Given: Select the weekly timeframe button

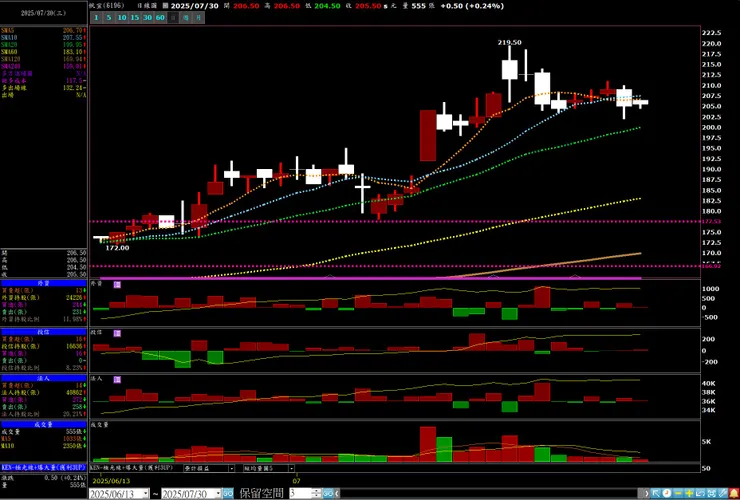Looking at the screenshot, I should [x=186, y=17].
